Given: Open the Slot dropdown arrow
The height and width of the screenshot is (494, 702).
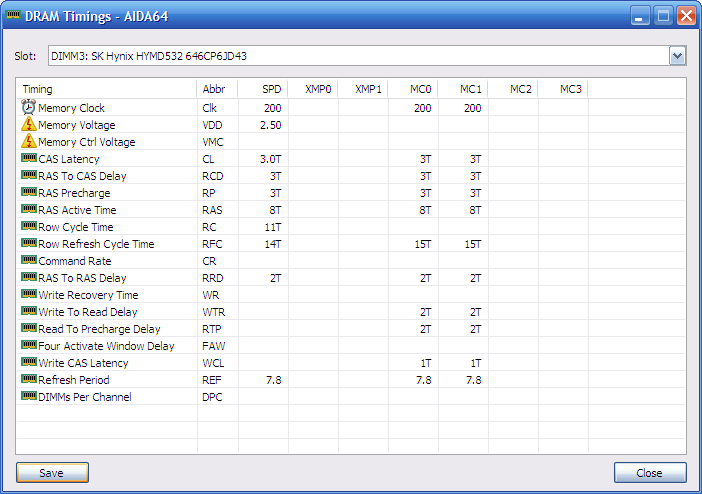Looking at the screenshot, I should pyautogui.click(x=677, y=56).
